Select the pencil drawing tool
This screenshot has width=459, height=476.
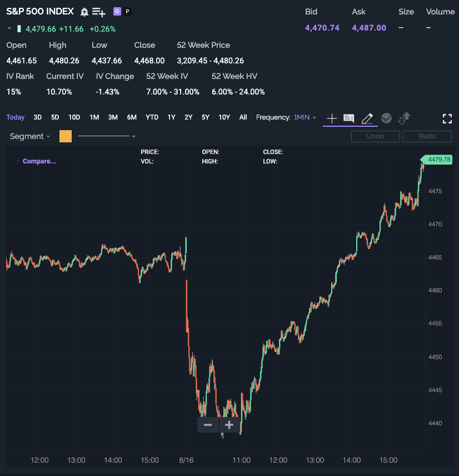click(367, 118)
